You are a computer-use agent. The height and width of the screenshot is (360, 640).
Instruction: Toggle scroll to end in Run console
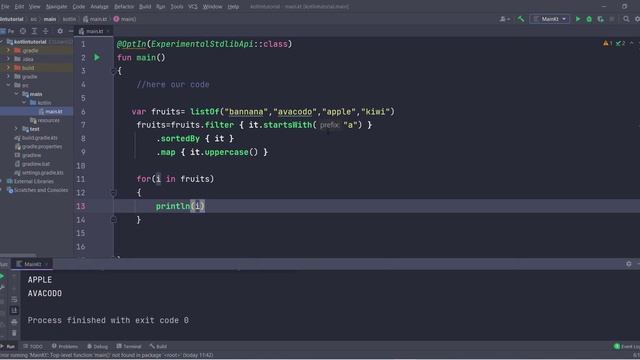tap(14, 311)
